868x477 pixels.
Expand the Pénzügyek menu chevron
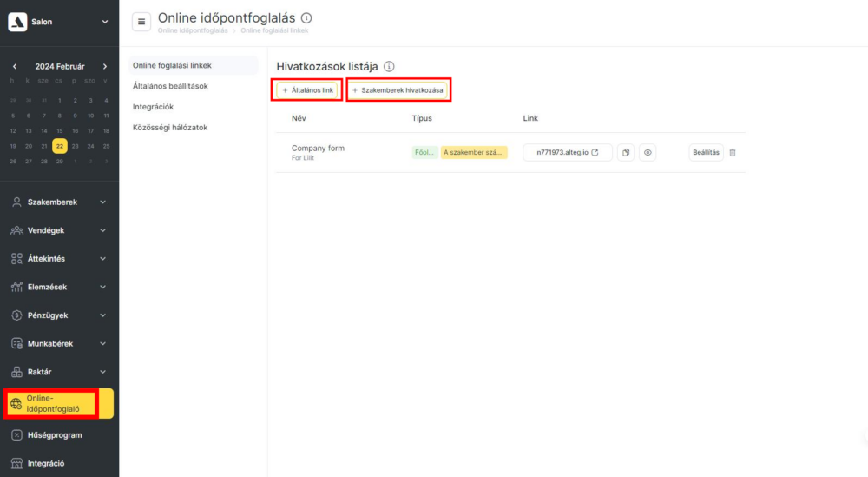103,315
